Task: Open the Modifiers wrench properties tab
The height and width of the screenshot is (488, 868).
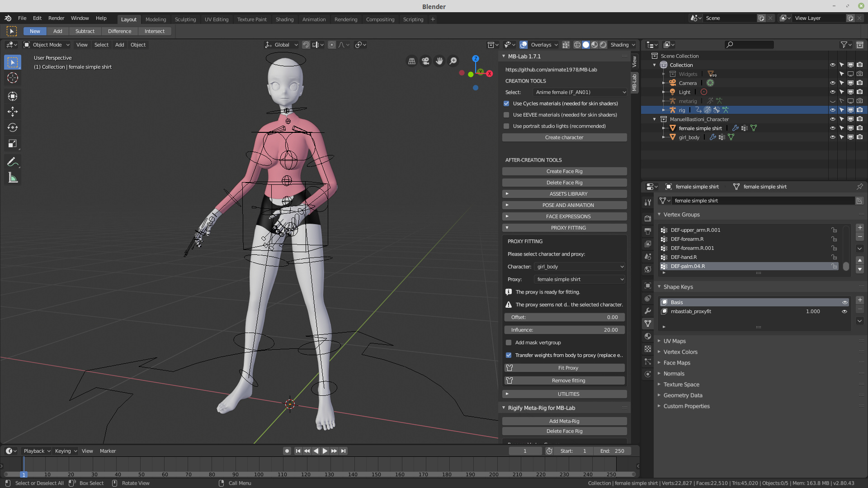Action: click(x=648, y=311)
